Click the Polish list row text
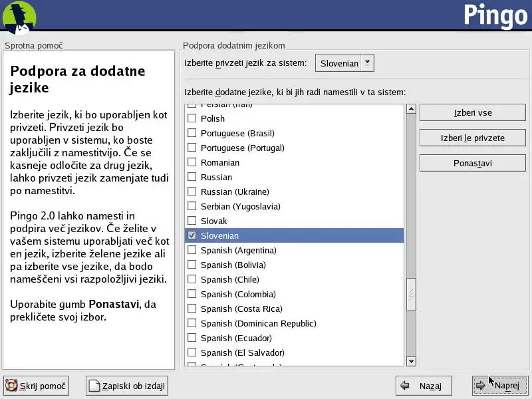 [213, 118]
